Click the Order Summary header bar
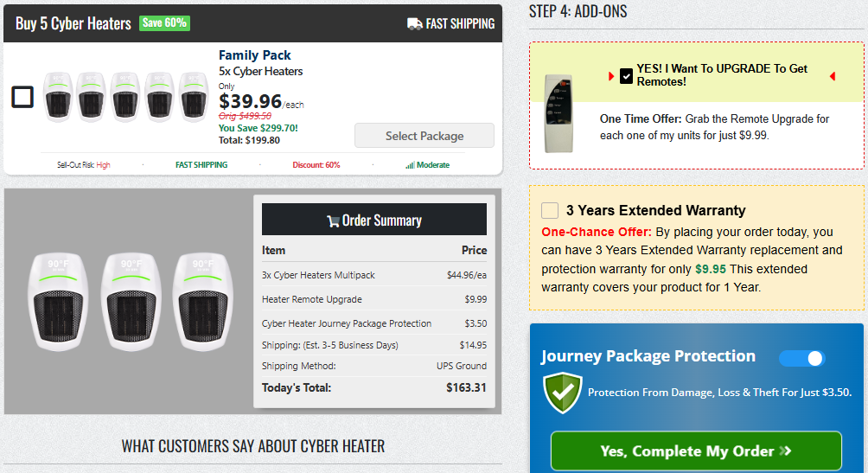Viewport: 868px width, 473px height. pos(374,220)
